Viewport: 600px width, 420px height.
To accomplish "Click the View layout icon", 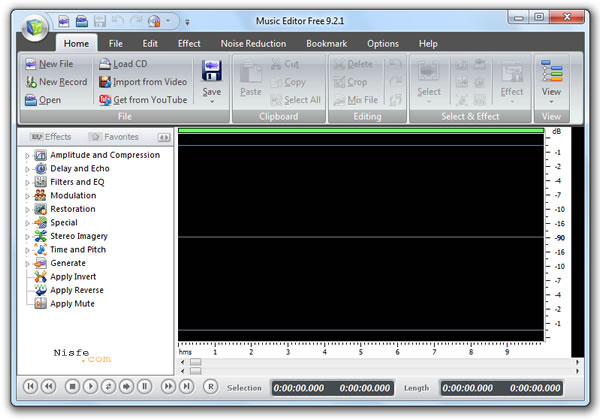I will click(551, 71).
